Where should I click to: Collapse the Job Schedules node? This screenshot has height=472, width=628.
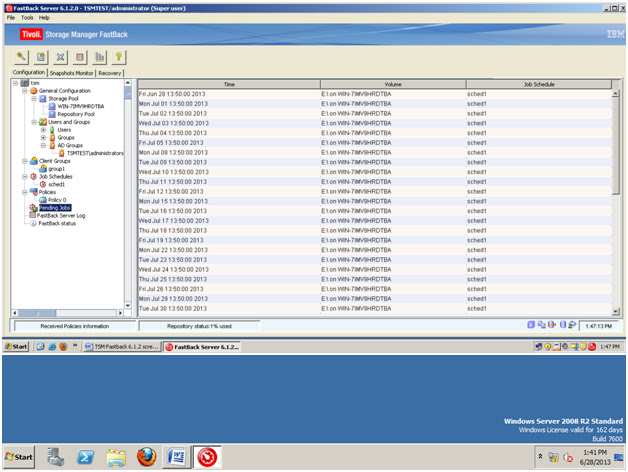click(24, 177)
